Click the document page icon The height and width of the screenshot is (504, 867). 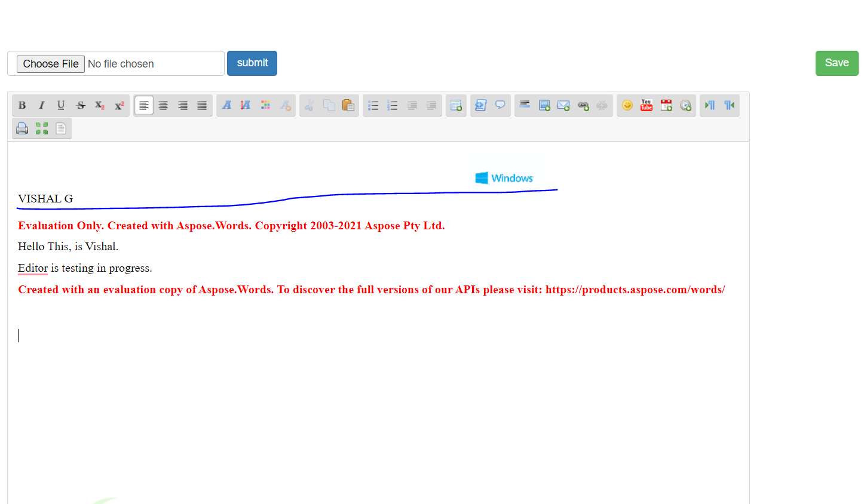coord(61,128)
